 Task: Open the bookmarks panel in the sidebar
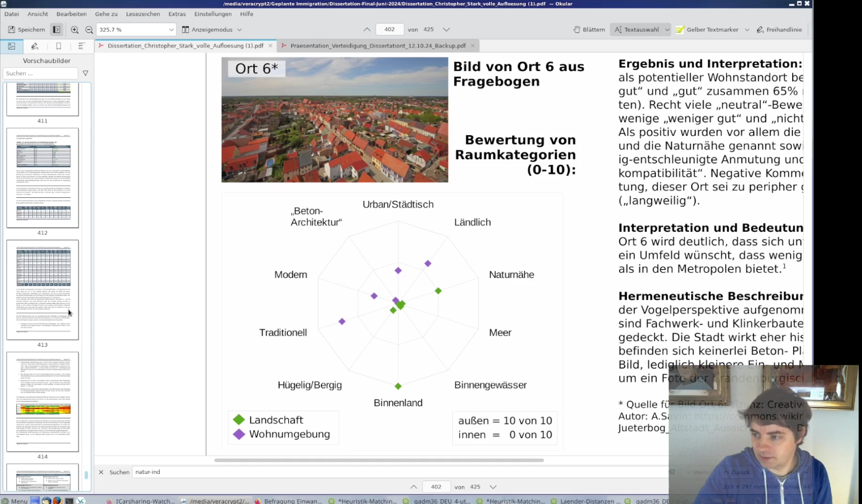pos(58,46)
